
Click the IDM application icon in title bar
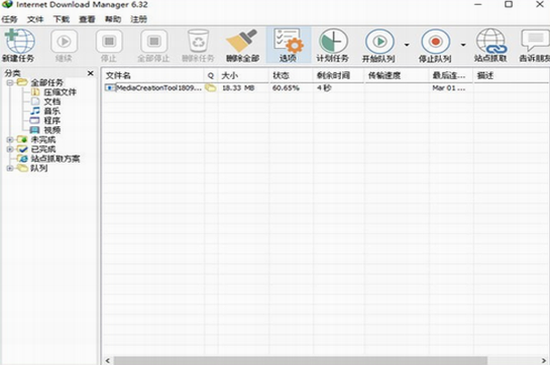pyautogui.click(x=7, y=4)
